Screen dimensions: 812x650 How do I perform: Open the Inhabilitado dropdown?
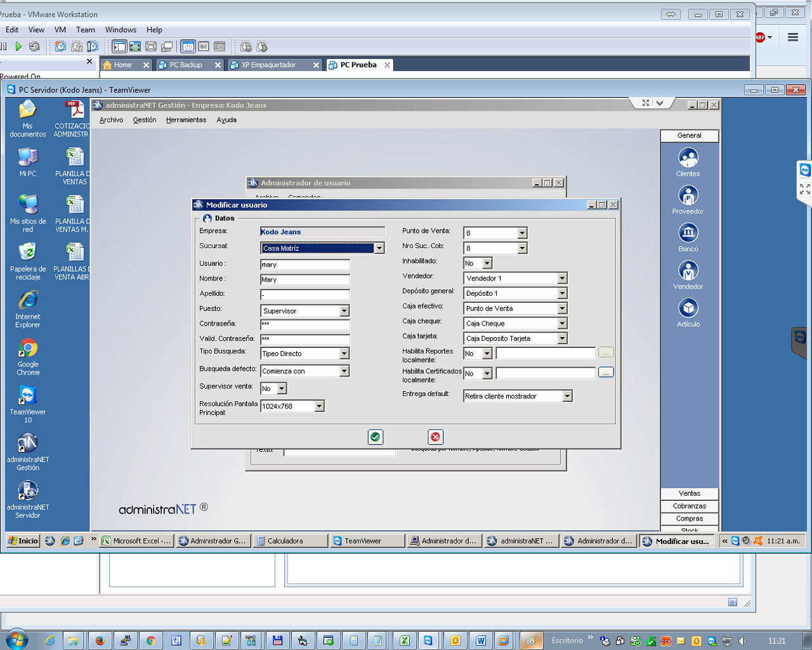tap(487, 263)
